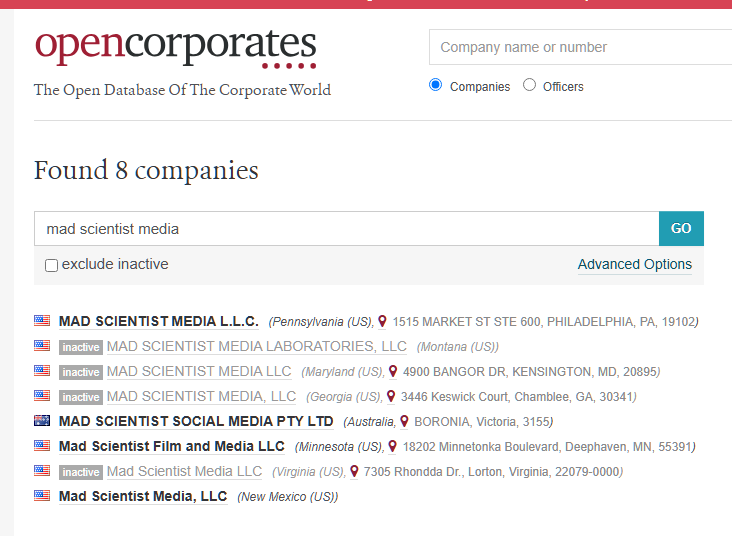Click map pin next to Boronia, Victoria
Screen dimensions: 732x536
pyautogui.click(x=405, y=421)
